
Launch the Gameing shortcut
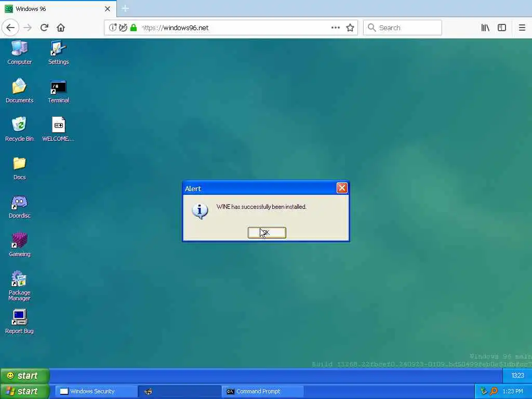[x=19, y=245]
